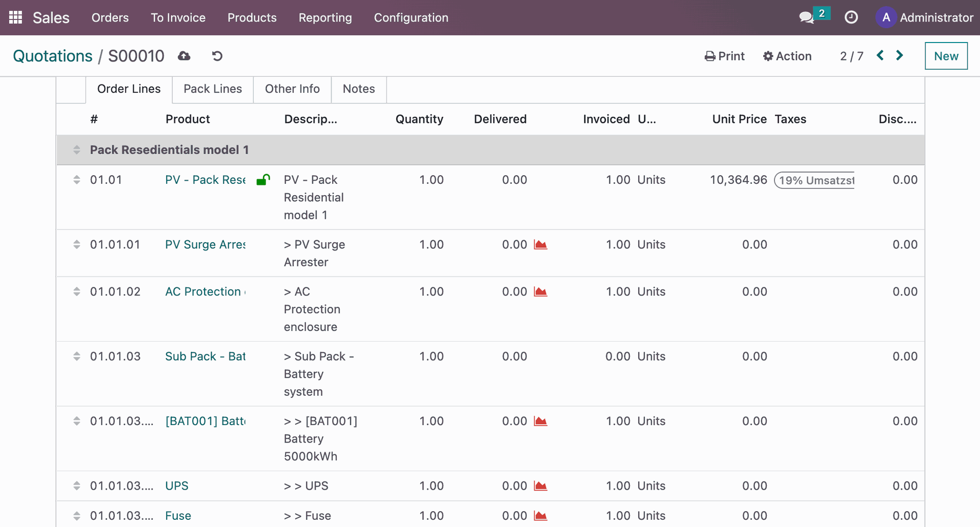Click drag handle of Fuse line
The width and height of the screenshot is (980, 527).
click(x=77, y=516)
